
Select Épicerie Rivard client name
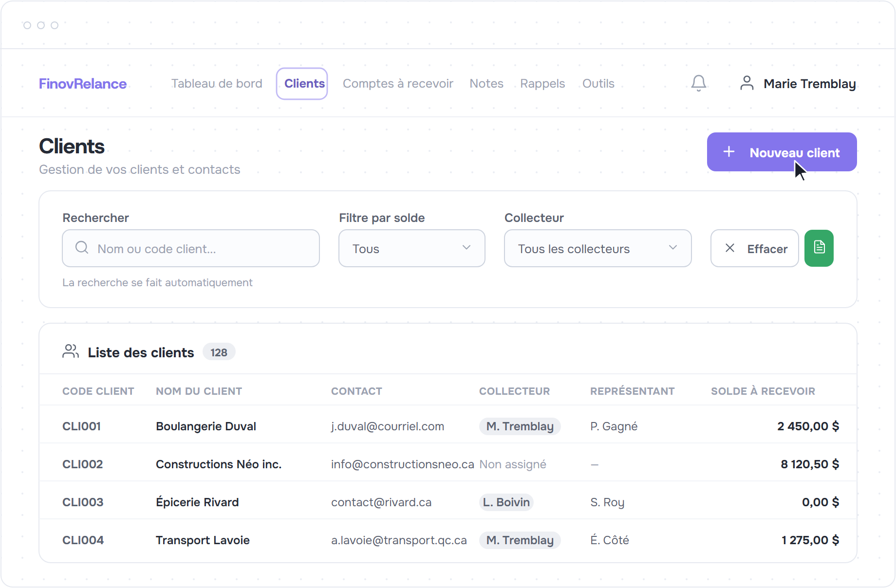197,502
